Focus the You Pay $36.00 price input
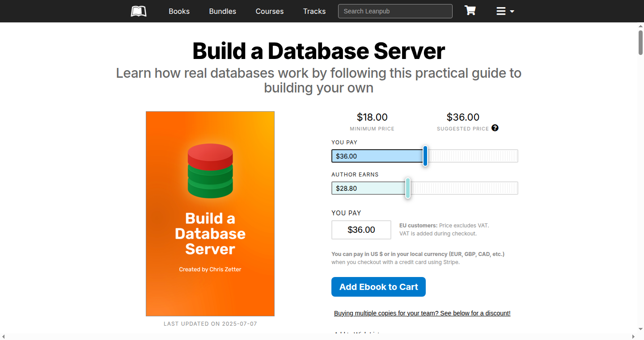644x340 pixels. point(361,230)
